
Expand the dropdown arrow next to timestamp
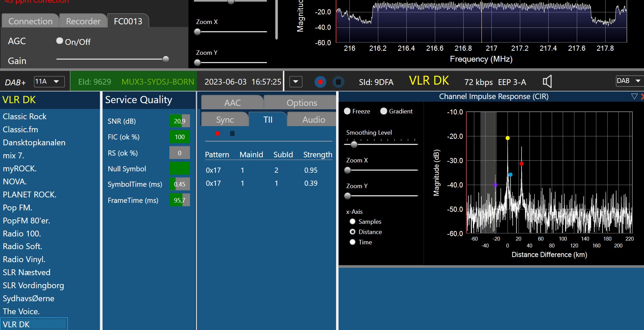click(296, 82)
